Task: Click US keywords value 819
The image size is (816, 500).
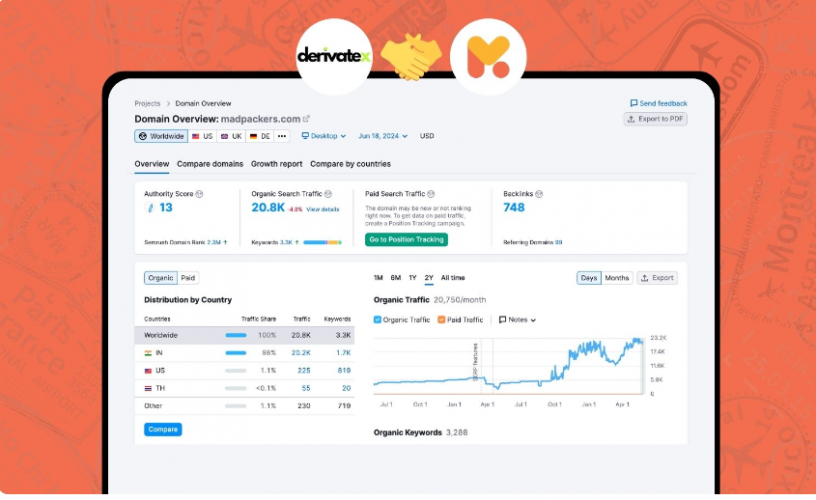Action: tap(344, 370)
